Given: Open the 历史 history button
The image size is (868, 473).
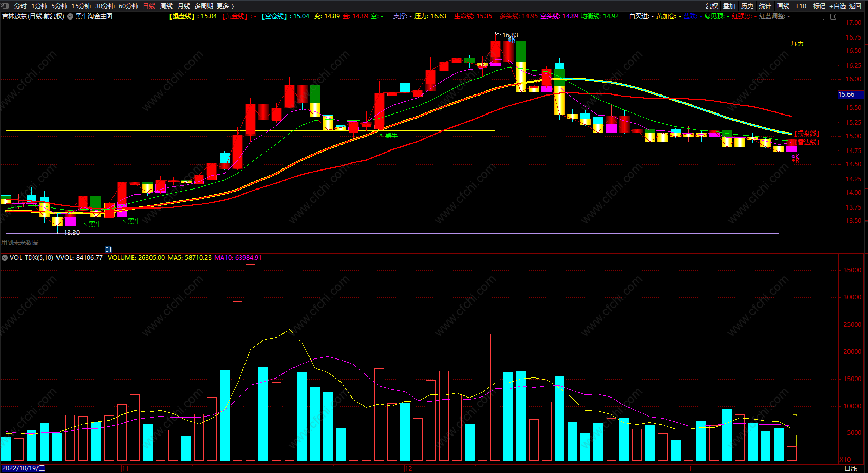Looking at the screenshot, I should click(747, 6).
